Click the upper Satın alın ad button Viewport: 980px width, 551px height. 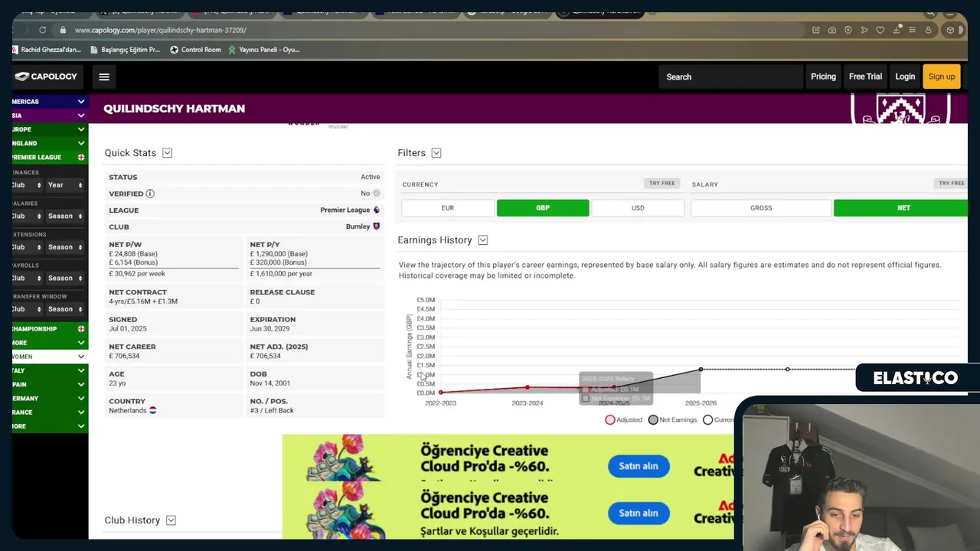[x=639, y=466]
